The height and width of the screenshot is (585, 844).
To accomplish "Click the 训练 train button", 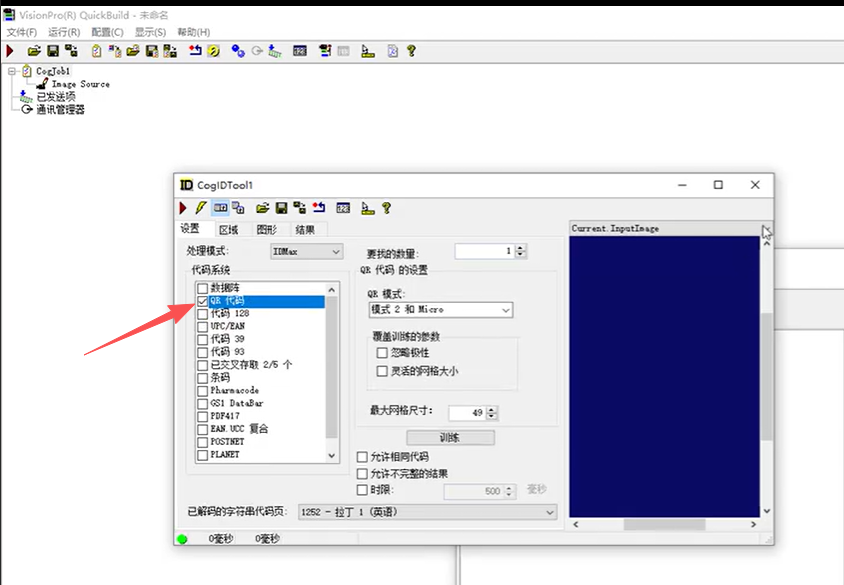I will (x=450, y=438).
